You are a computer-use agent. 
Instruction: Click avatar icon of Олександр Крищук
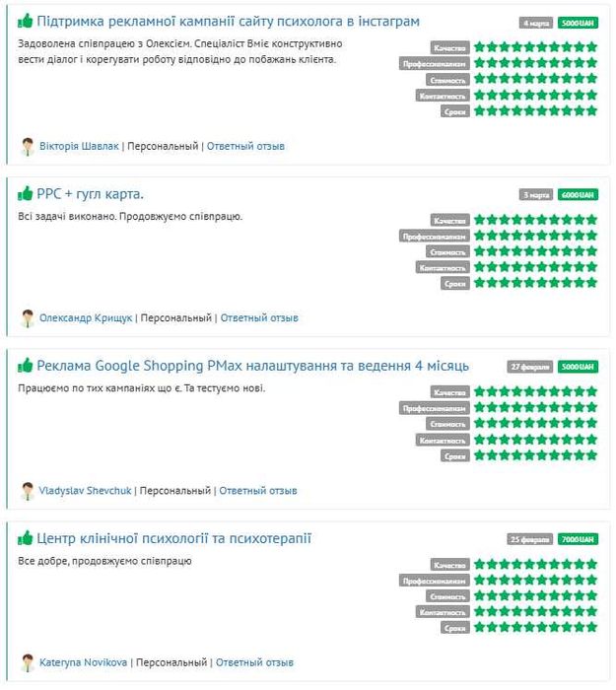28,318
